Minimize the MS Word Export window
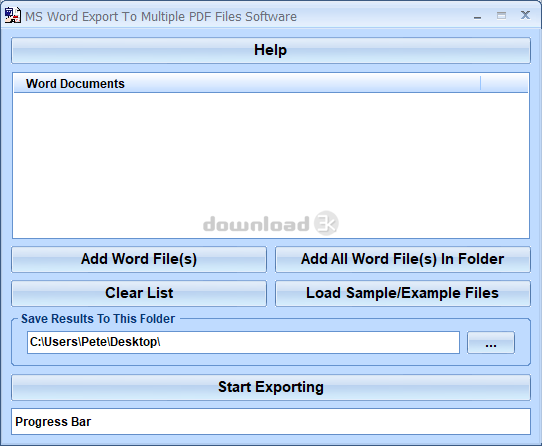 pos(477,17)
